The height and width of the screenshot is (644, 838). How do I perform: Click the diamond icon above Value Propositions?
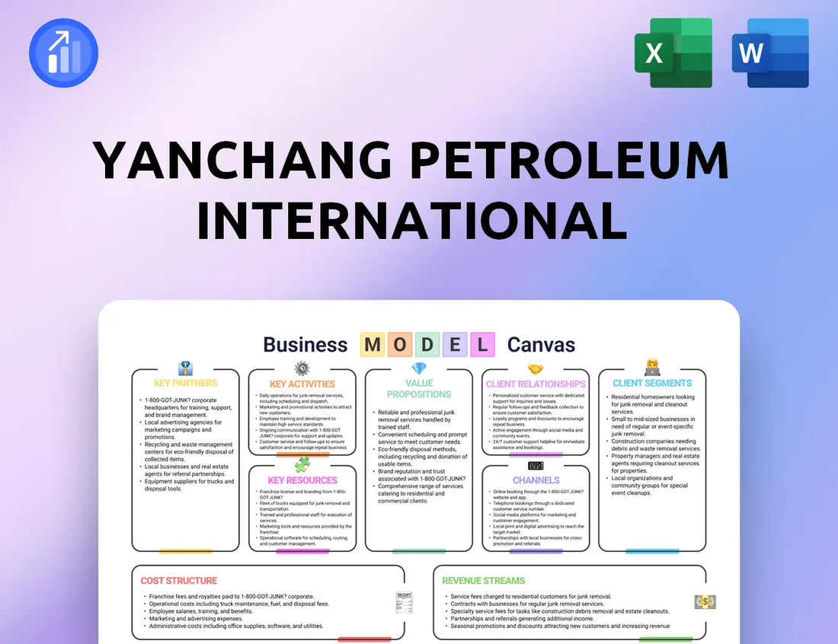419,368
